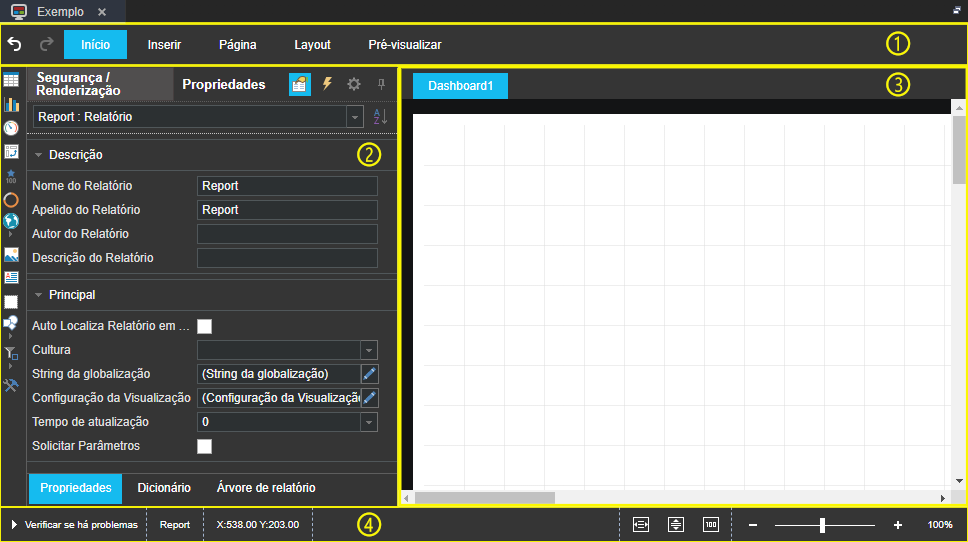This screenshot has width=968, height=542.
Task: Click the undo arrow icon
Action: [x=14, y=44]
